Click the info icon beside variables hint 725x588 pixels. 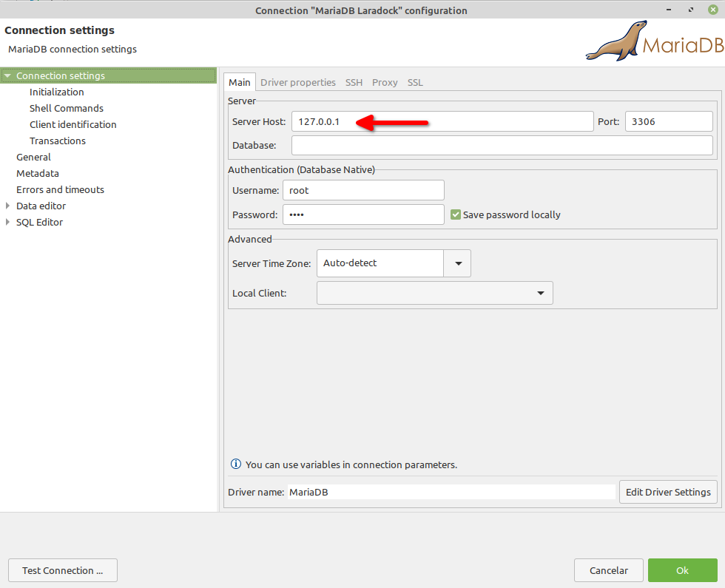coord(236,464)
